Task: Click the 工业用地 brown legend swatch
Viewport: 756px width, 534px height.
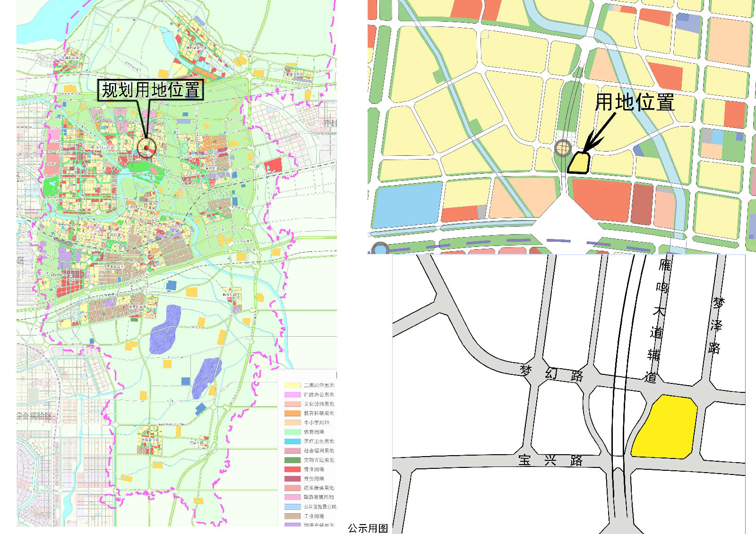Action: pos(292,516)
